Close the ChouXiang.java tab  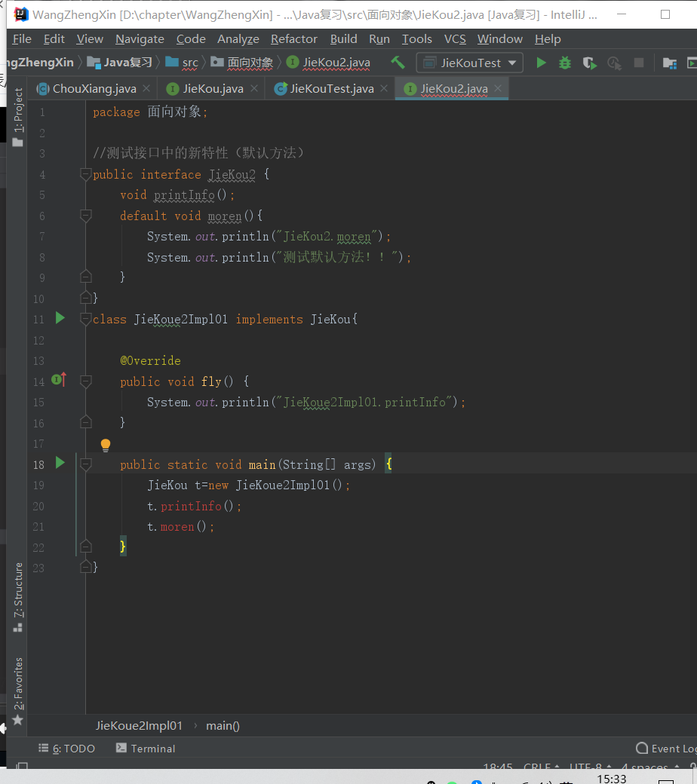tap(146, 88)
